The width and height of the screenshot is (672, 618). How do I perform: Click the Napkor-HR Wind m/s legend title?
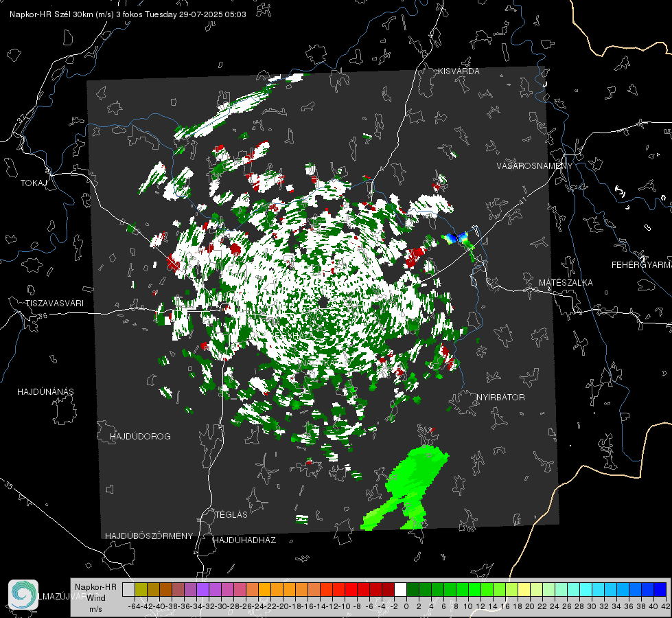tap(95, 598)
